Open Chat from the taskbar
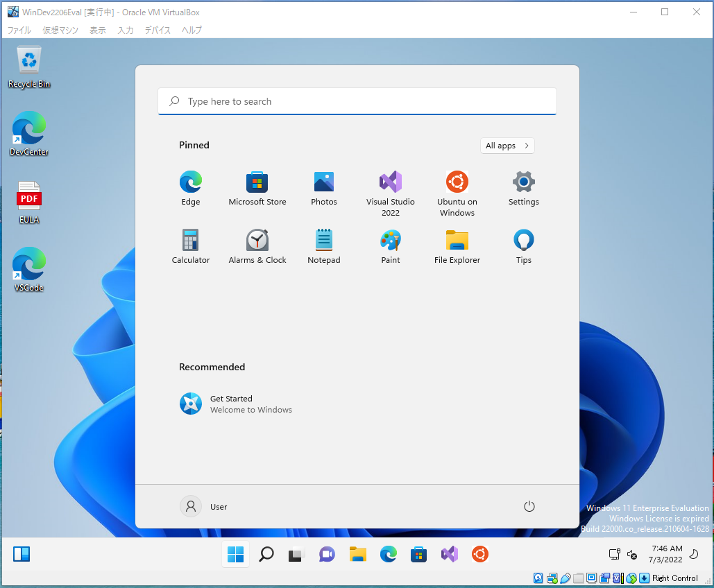The height and width of the screenshot is (588, 714). [x=327, y=554]
